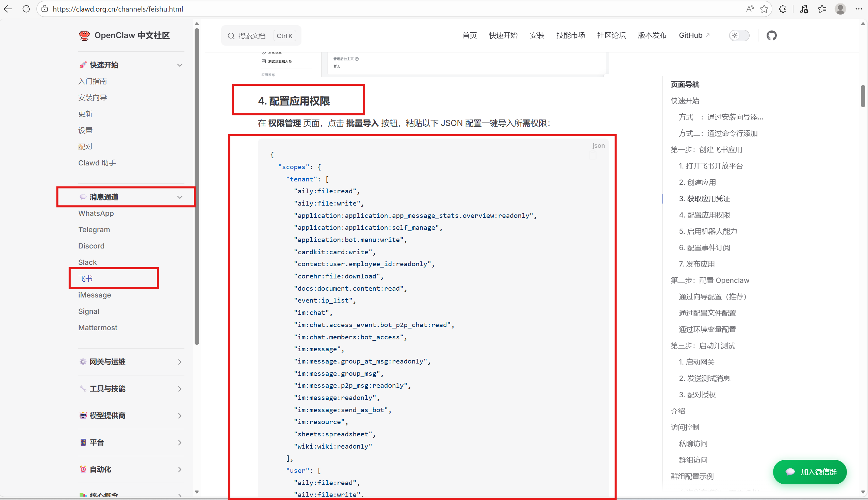Click the browser back arrow
Viewport: 868px width, 500px height.
coord(8,9)
